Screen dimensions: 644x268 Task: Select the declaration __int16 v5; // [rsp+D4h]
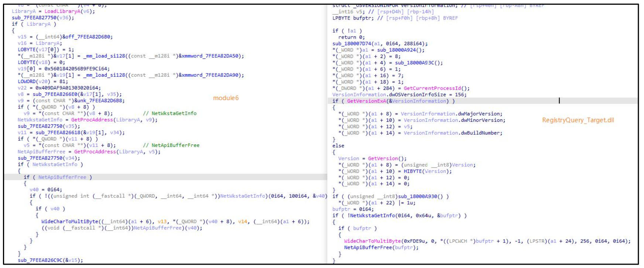pyautogui.click(x=383, y=11)
